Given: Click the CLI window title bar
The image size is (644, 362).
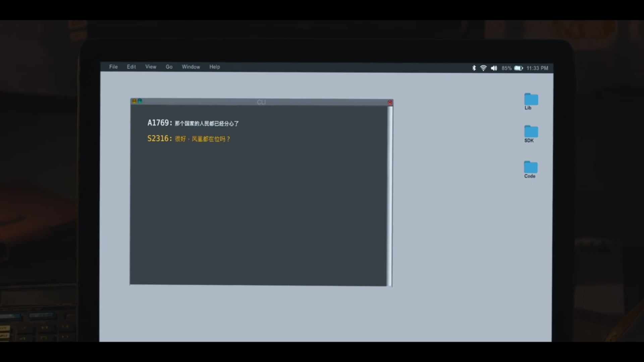Looking at the screenshot, I should pyautogui.click(x=261, y=102).
